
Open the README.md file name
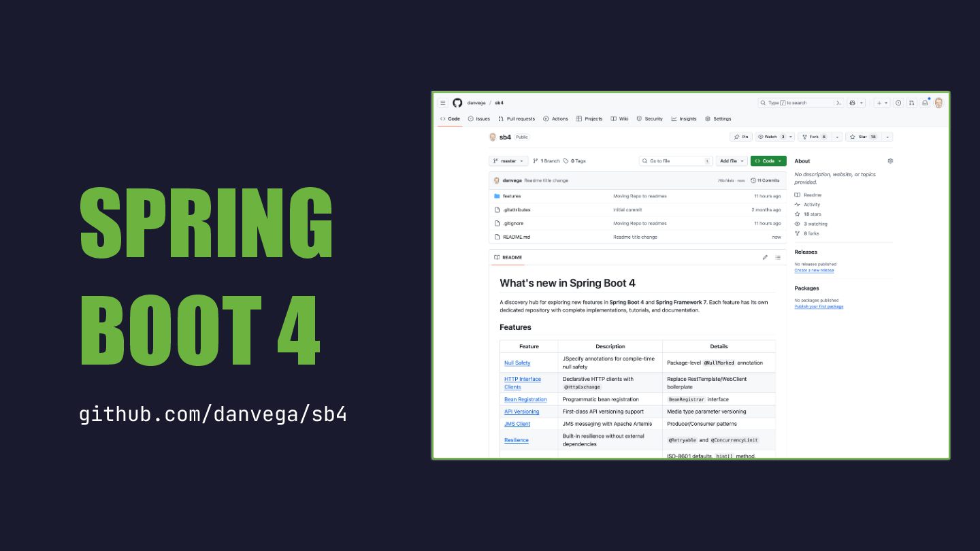[x=517, y=237]
